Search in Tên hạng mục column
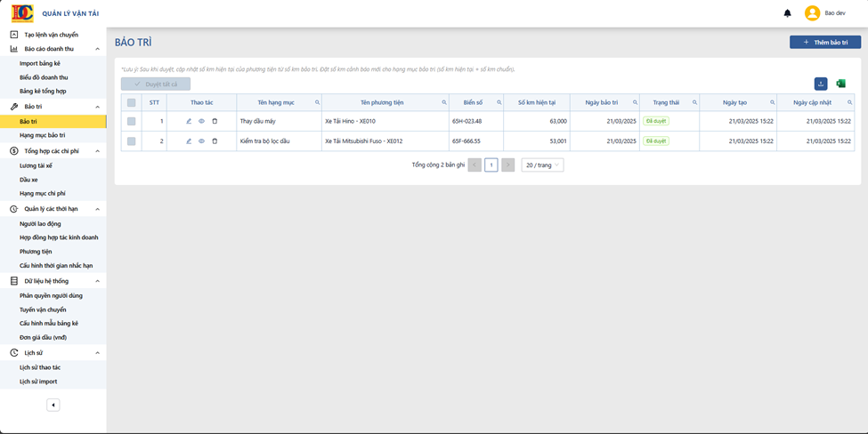Viewport: 868px width, 434px height. (x=317, y=102)
